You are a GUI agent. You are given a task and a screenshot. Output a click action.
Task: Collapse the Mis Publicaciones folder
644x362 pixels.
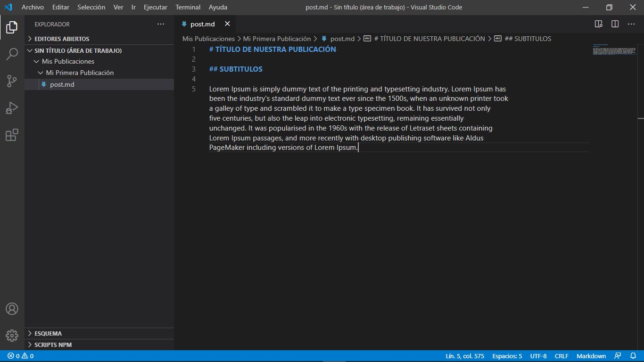tap(99, 61)
